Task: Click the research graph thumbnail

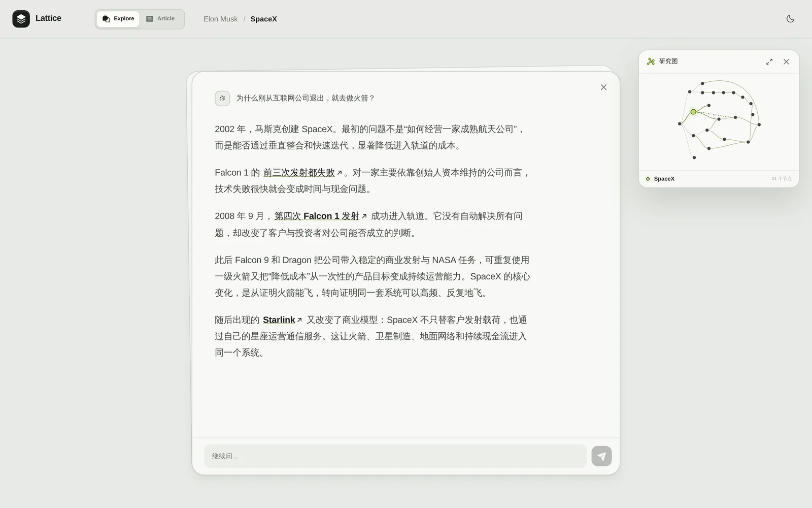Action: tap(719, 121)
